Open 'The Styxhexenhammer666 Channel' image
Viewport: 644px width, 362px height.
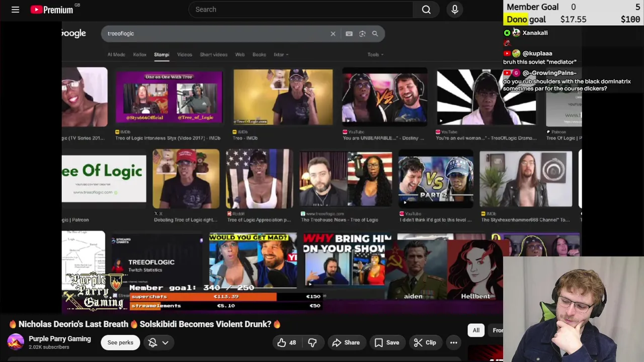(x=526, y=178)
